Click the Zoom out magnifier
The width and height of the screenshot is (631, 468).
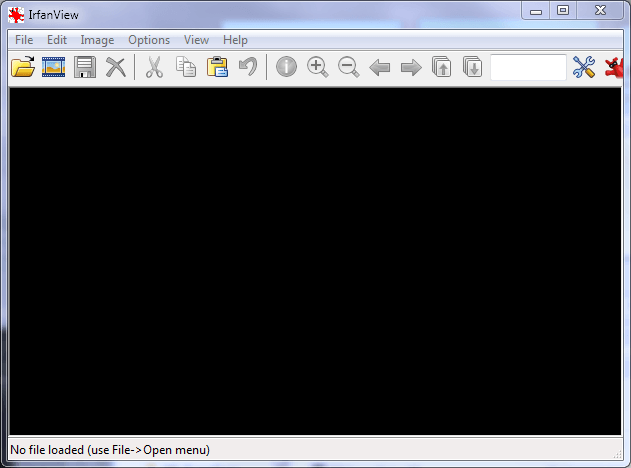pos(348,67)
